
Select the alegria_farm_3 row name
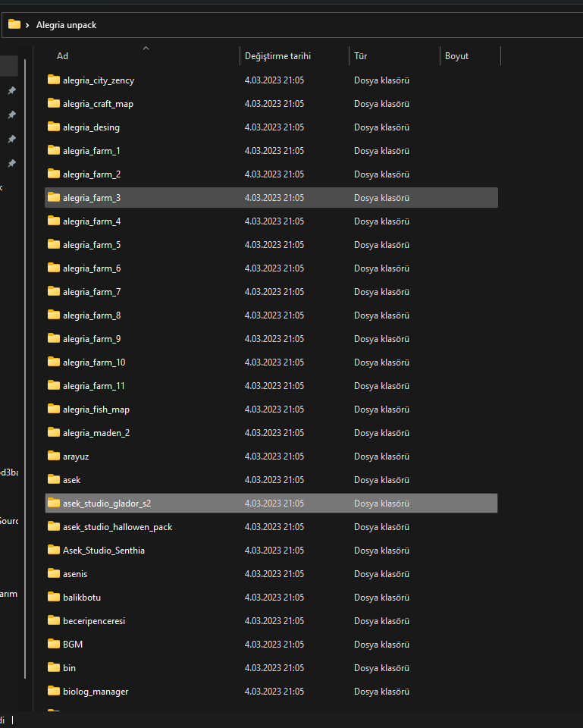pos(92,198)
